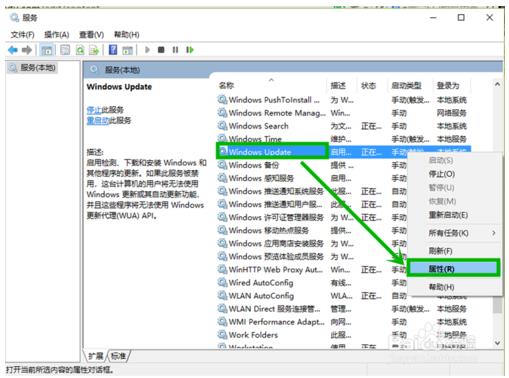Click the Windows Search service gear icon
The width and height of the screenshot is (509, 378).
(x=222, y=126)
